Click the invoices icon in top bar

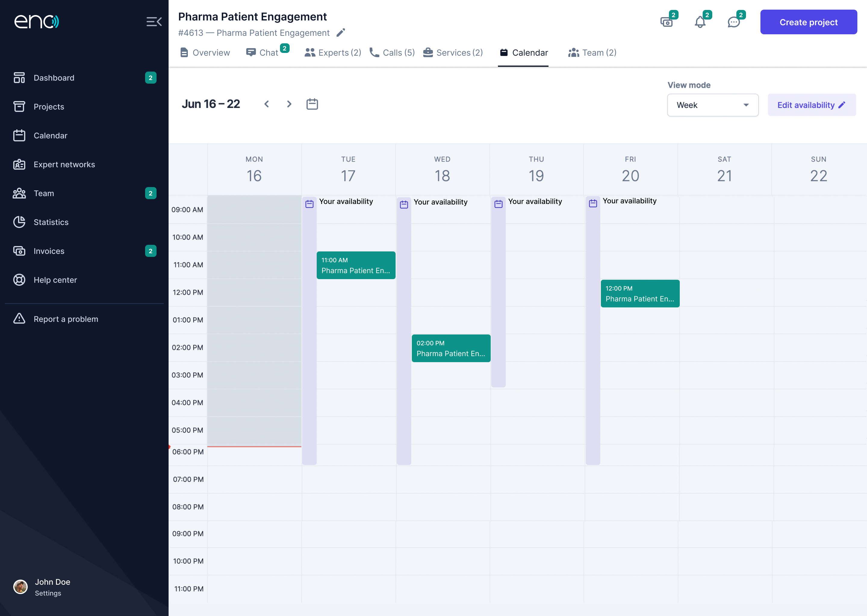click(x=666, y=22)
